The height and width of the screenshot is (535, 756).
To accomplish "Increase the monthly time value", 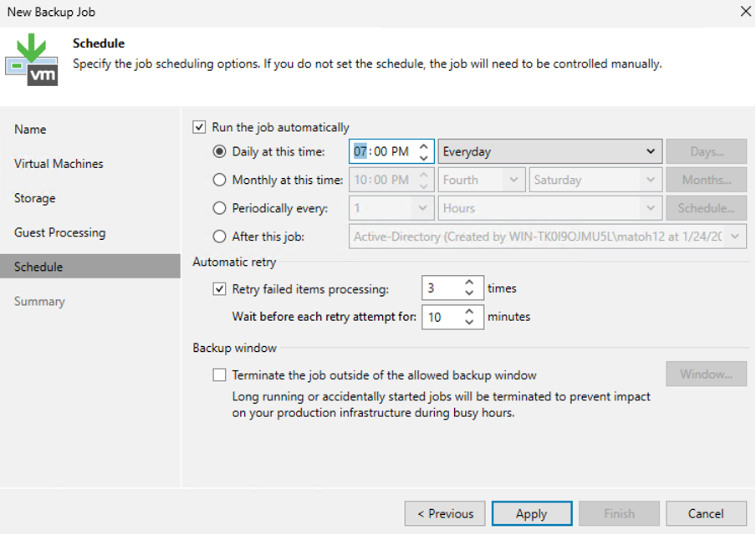I will tap(424, 174).
